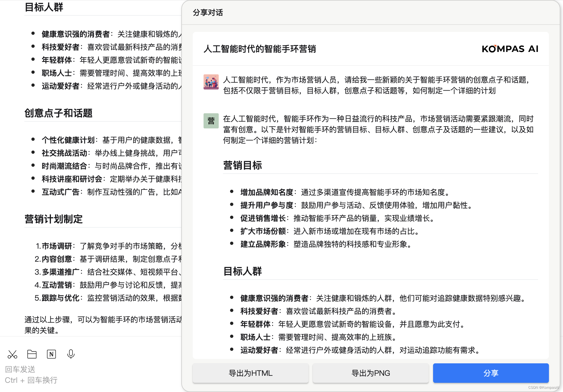Click the scissors screenshot icon
The height and width of the screenshot is (392, 563).
click(12, 354)
